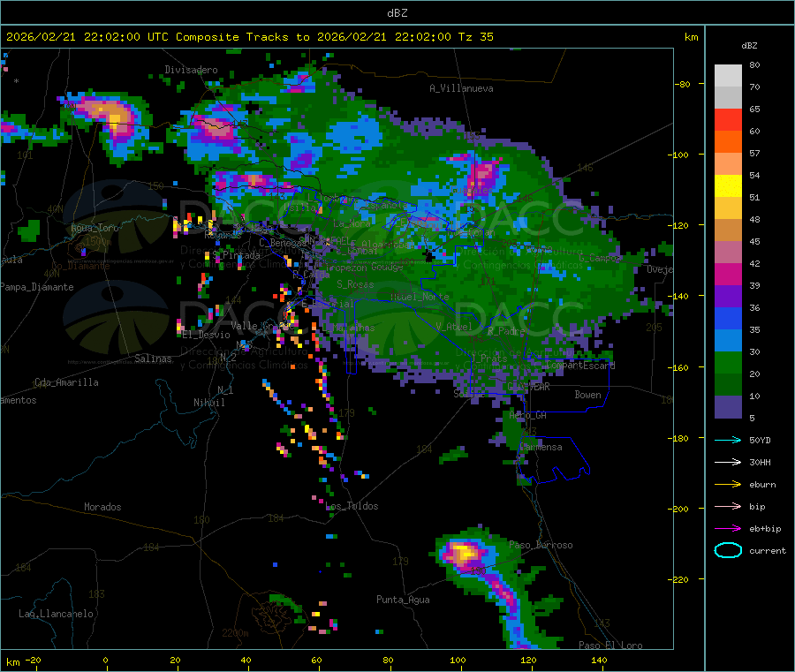This screenshot has width=795, height=672.
Task: Click the Agua_Toro place label
Action: (x=95, y=228)
